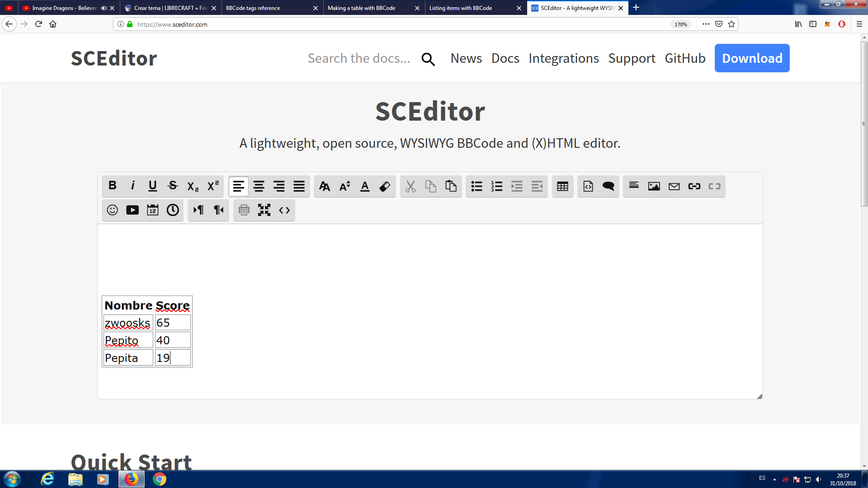This screenshot has height=488, width=868.
Task: Set left-to-right text direction
Action: [x=198, y=210]
